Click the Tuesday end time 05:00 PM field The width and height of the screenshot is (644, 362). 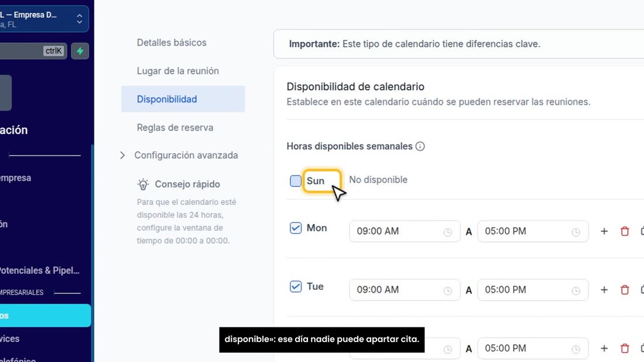(533, 290)
